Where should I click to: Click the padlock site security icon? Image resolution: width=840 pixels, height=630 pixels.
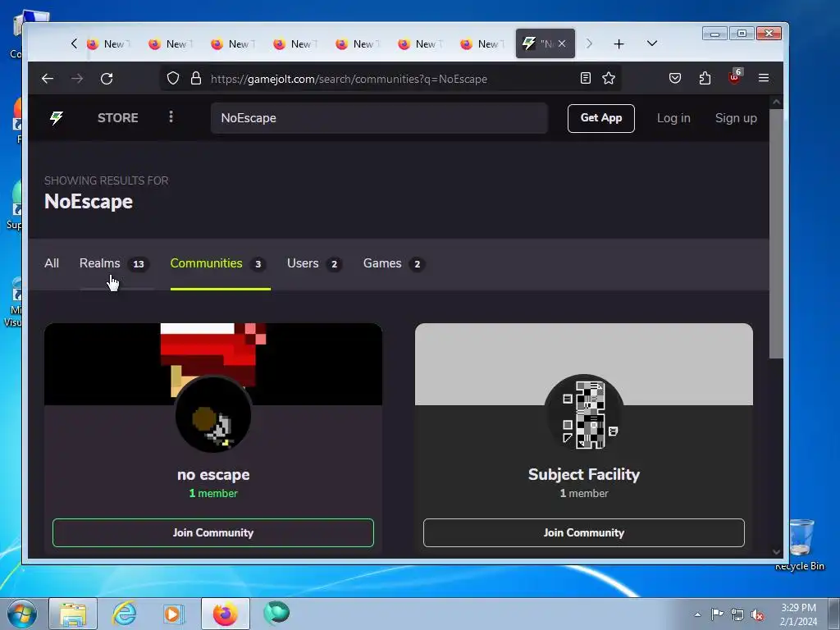(196, 78)
